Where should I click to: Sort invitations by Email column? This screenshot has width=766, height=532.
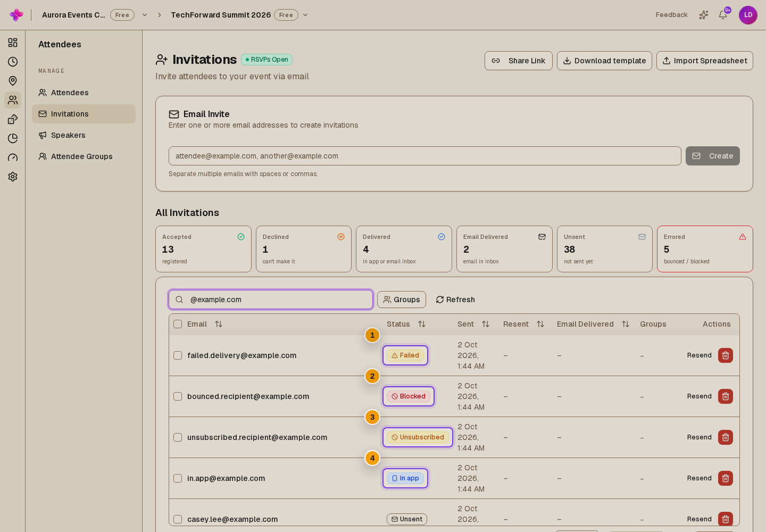[x=219, y=324]
